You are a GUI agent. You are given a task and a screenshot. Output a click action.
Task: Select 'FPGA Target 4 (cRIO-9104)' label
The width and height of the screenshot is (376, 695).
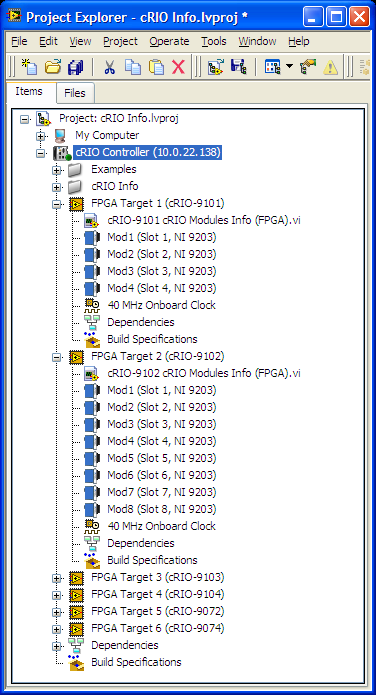[x=157, y=594]
